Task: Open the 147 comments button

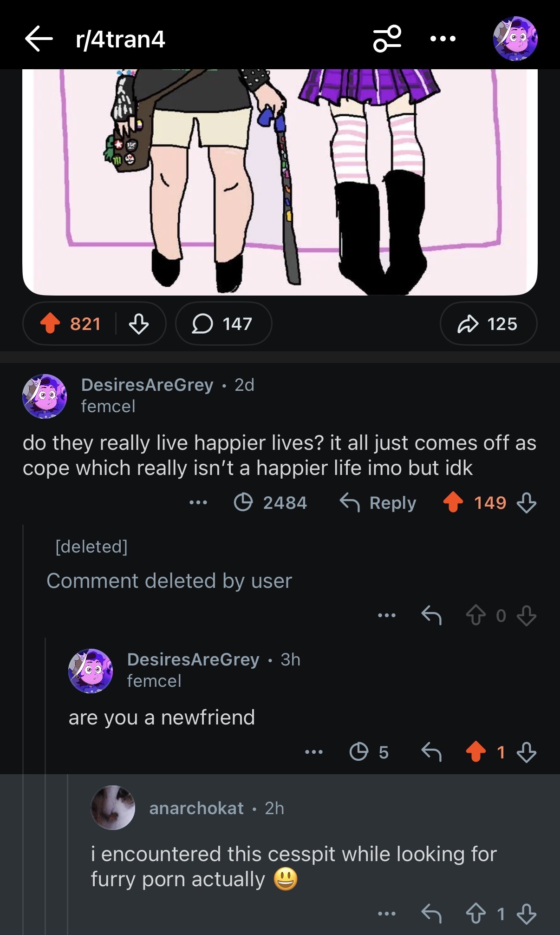Action: (x=223, y=323)
